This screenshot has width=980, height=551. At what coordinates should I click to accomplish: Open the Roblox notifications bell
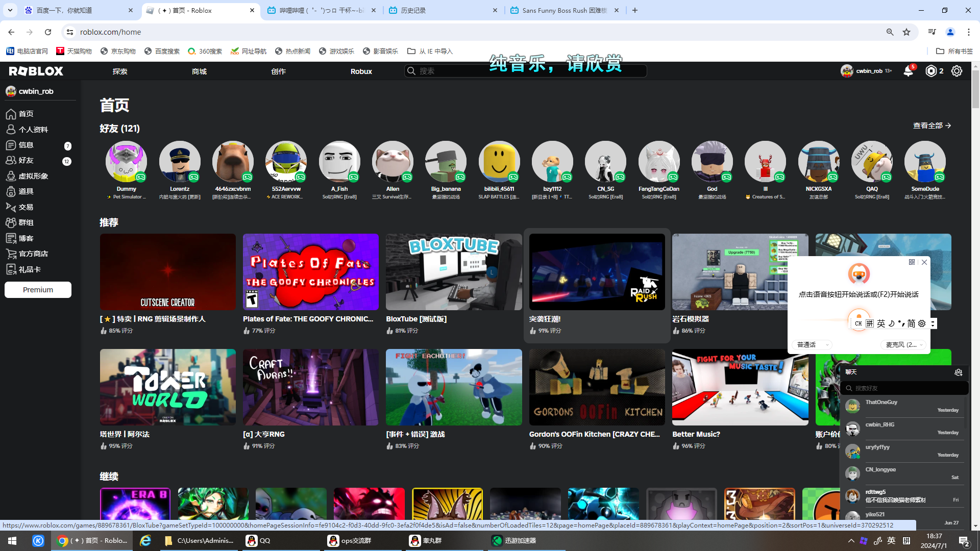pyautogui.click(x=908, y=71)
